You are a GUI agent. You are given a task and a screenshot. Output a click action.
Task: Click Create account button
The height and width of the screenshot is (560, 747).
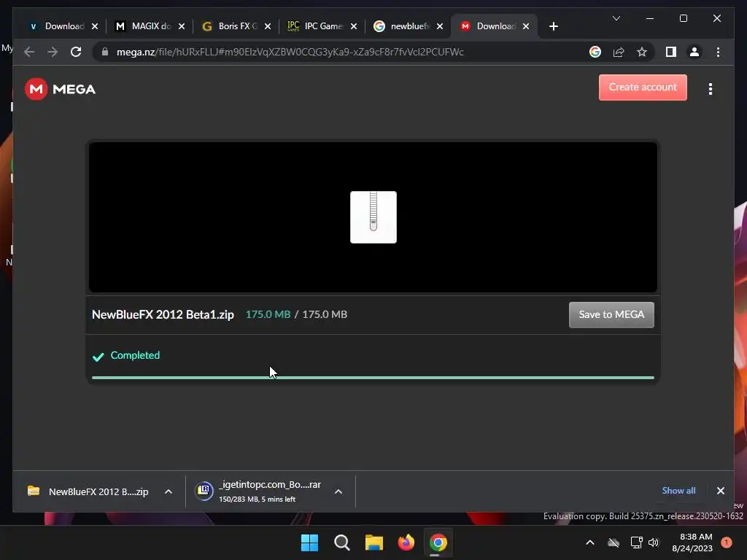[x=643, y=87]
